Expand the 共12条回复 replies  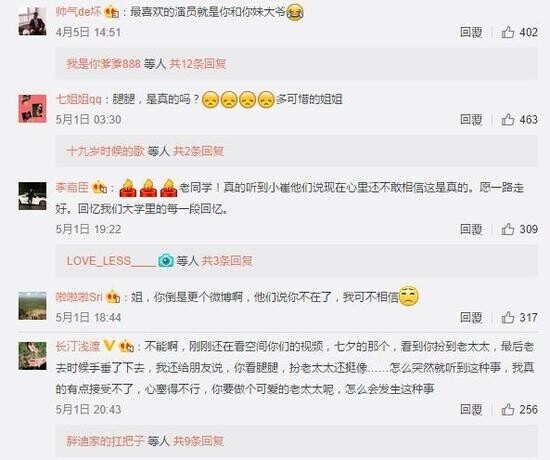pyautogui.click(x=197, y=64)
